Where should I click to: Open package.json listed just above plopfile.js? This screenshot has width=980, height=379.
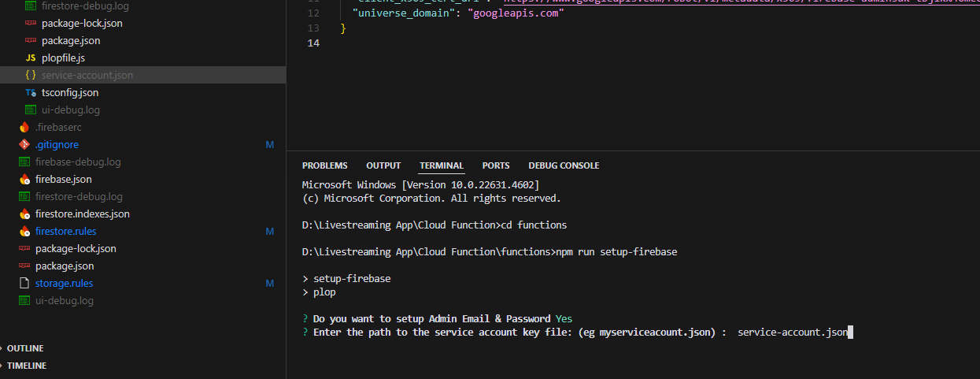click(71, 41)
